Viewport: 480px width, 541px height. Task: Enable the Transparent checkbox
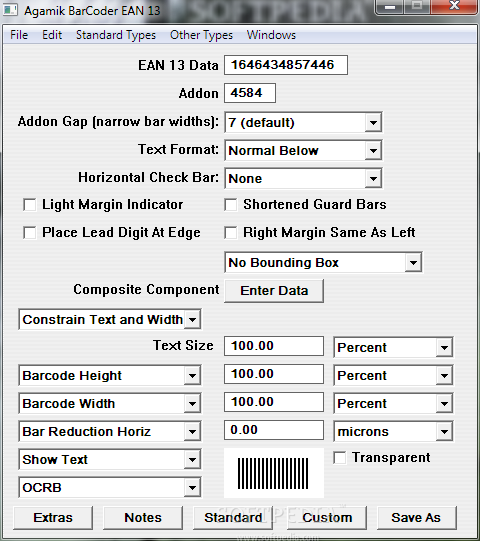[x=340, y=458]
